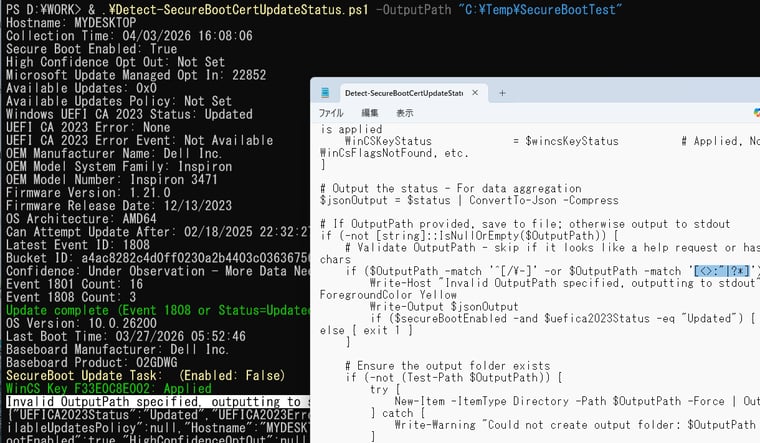Place cursor on 'Write-Warning' line in Notepad
This screenshot has width=760, height=443.
pyautogui.click(x=570, y=424)
